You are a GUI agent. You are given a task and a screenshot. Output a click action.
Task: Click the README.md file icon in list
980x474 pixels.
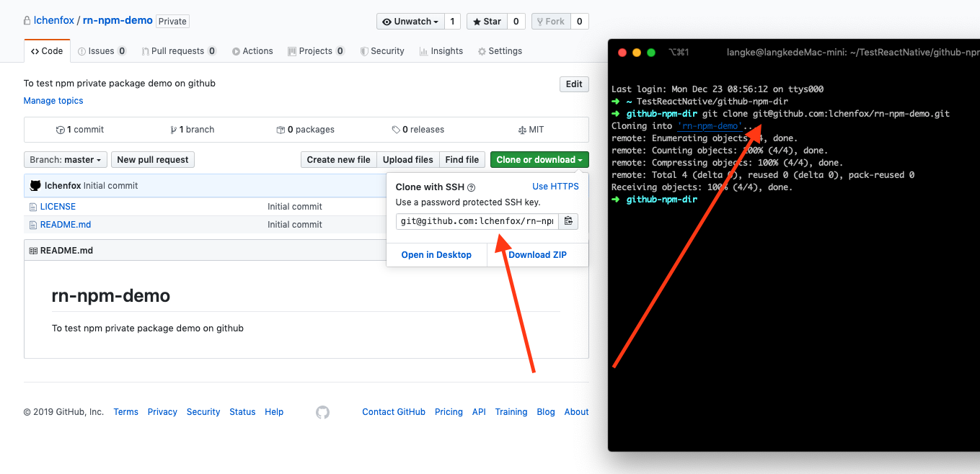click(x=33, y=225)
